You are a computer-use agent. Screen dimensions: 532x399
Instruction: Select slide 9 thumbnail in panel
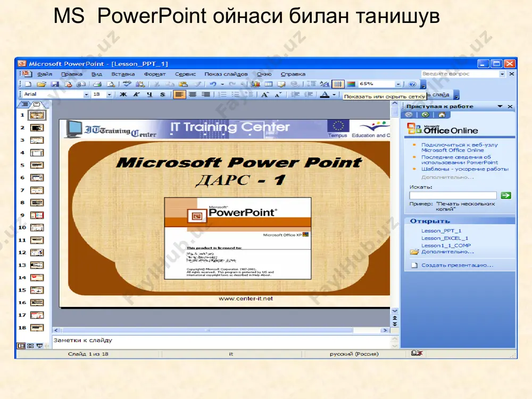37,215
